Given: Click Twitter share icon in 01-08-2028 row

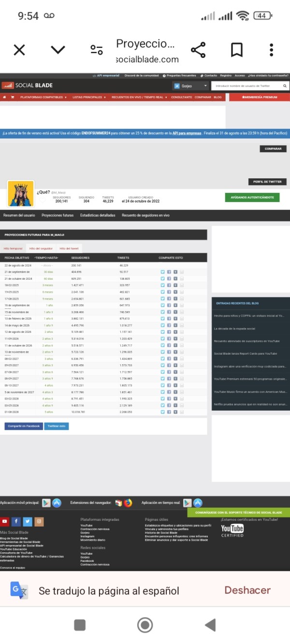Looking at the screenshot, I should point(163,412).
